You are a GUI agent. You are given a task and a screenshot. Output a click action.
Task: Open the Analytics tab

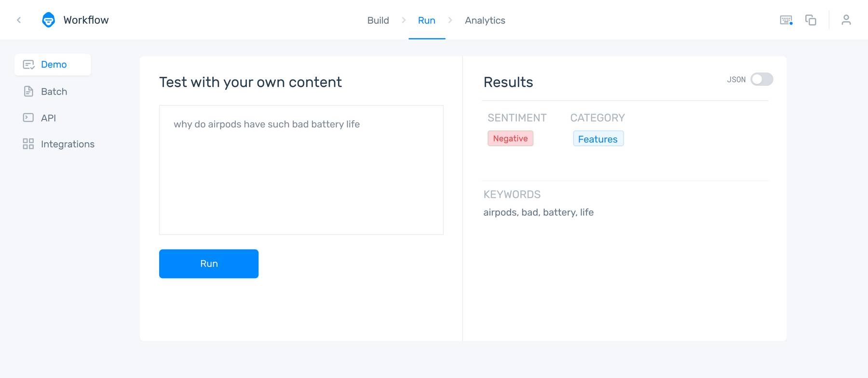[x=485, y=20]
